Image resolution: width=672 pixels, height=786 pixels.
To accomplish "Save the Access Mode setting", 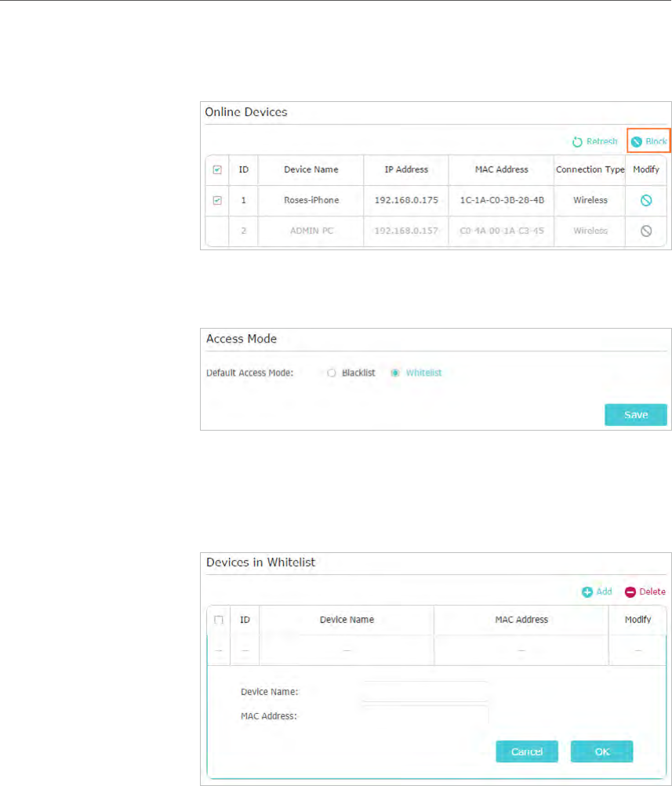I will (x=635, y=414).
